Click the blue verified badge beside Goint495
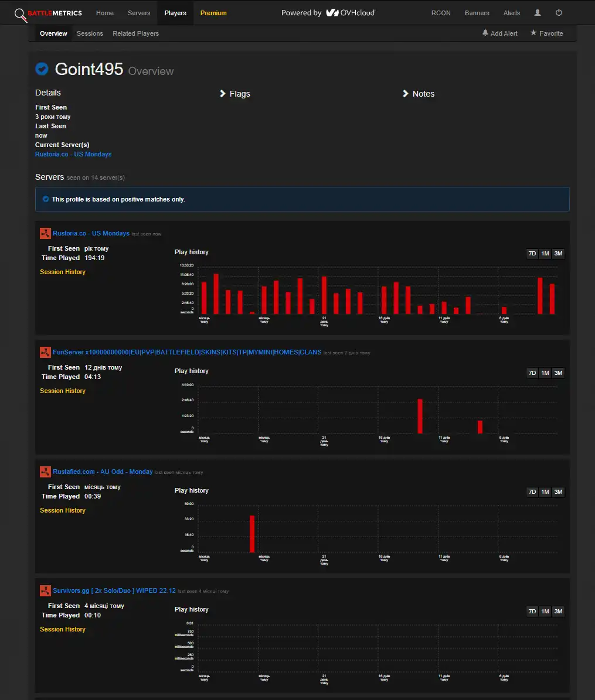Viewport: 595px width, 700px height. pyautogui.click(x=42, y=69)
